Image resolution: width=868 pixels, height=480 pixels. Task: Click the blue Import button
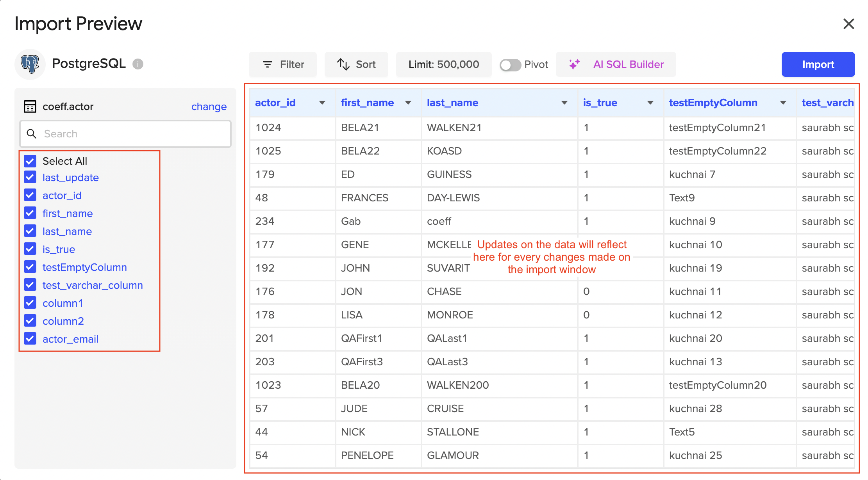[818, 64]
